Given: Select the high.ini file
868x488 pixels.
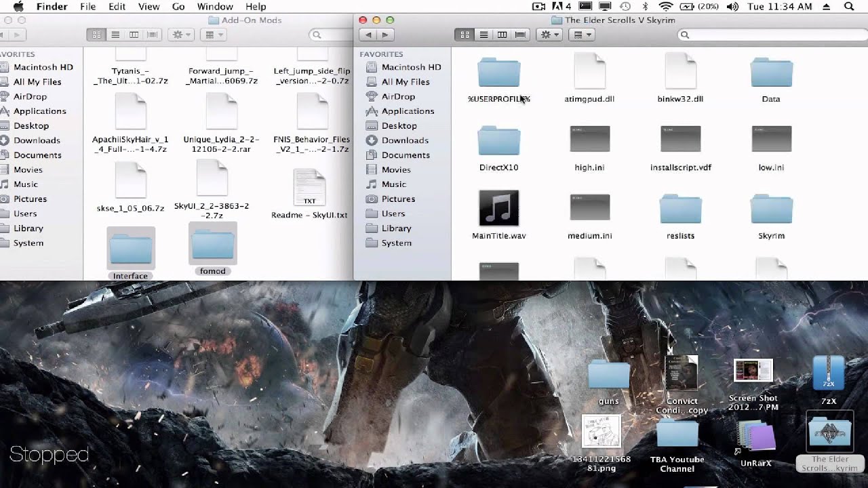Looking at the screenshot, I should 589,139.
